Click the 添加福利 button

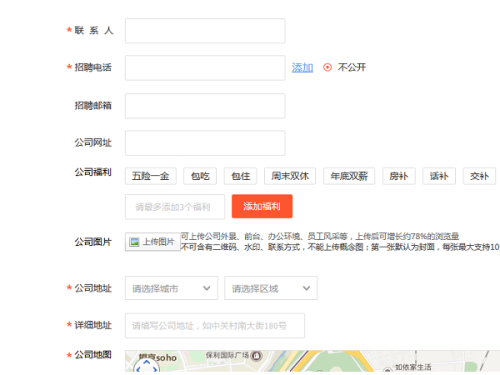coord(262,206)
